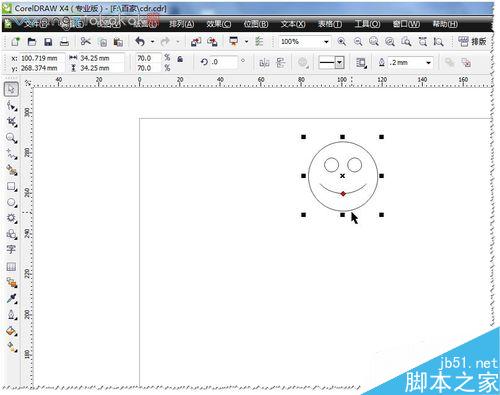Open the undo history dropdown arrow

click(152, 42)
